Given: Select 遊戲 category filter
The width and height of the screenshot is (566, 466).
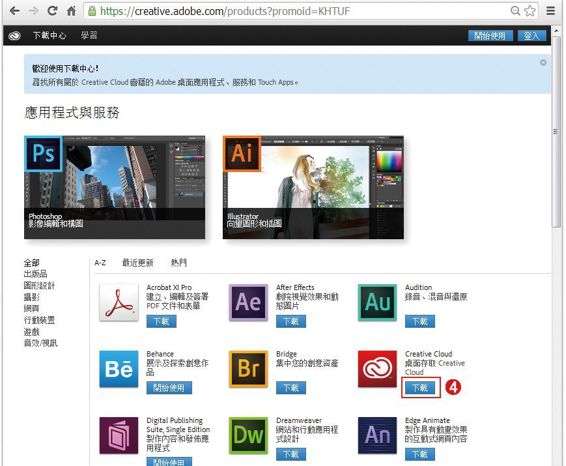Looking at the screenshot, I should pyautogui.click(x=32, y=331).
